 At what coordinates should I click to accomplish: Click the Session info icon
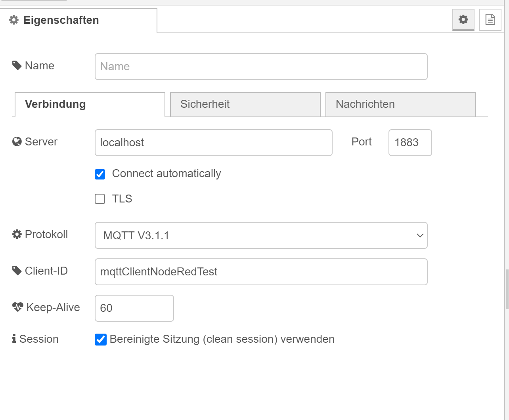coord(14,339)
